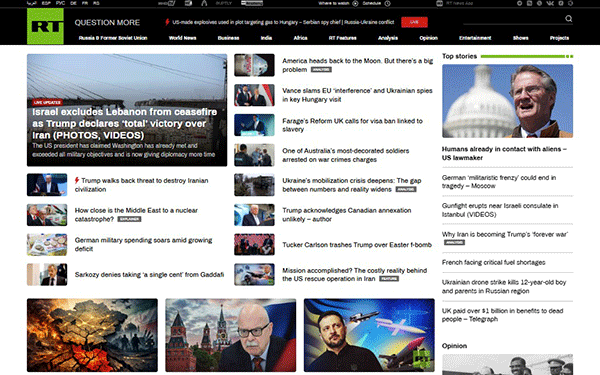Click the thumbnail beside Sarkozy denies article
The image size is (600, 375).
[x=47, y=274]
